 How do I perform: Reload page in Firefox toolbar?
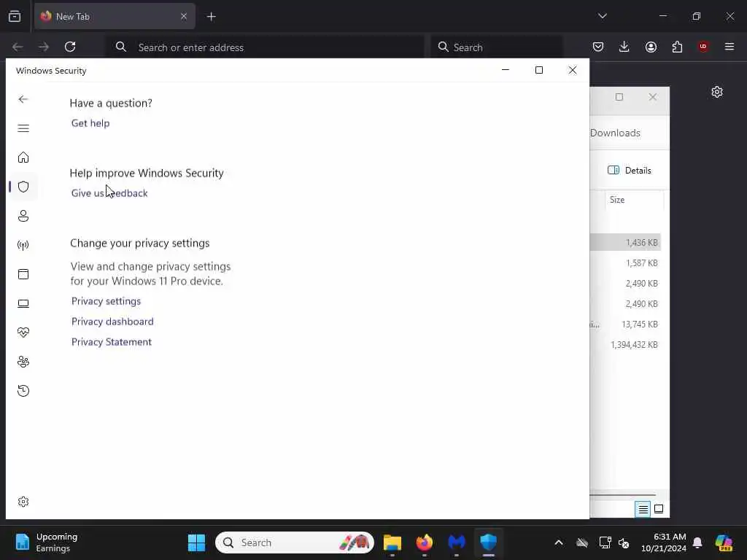[70, 47]
